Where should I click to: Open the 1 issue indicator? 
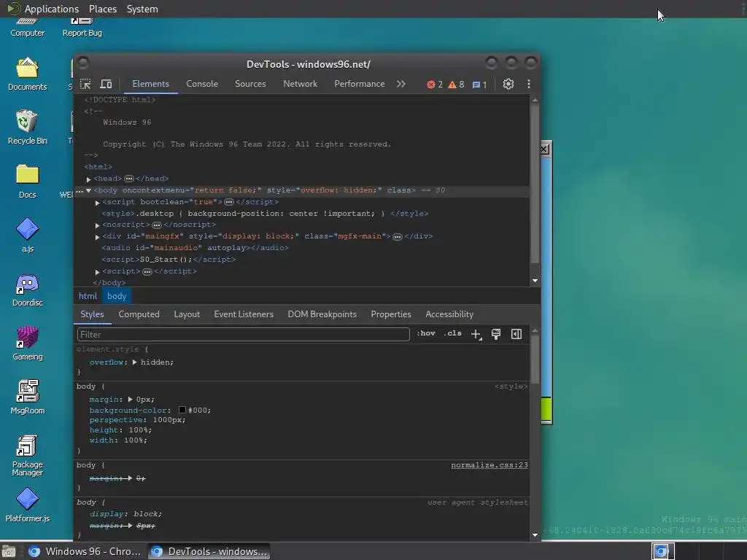point(479,85)
